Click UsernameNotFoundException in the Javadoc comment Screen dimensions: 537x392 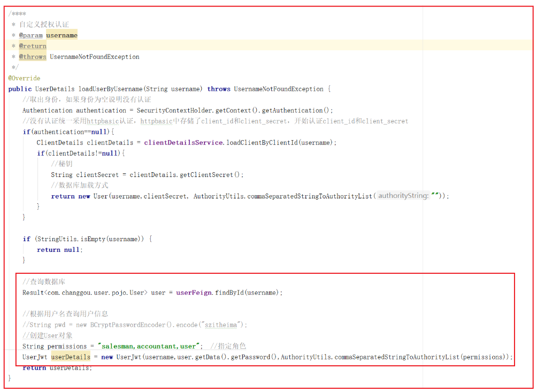tap(95, 57)
